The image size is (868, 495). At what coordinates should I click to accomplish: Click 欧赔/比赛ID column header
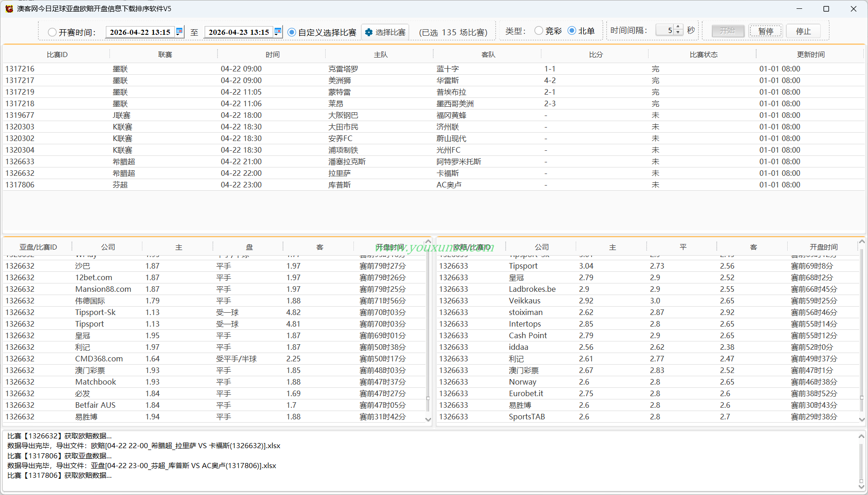coord(472,247)
